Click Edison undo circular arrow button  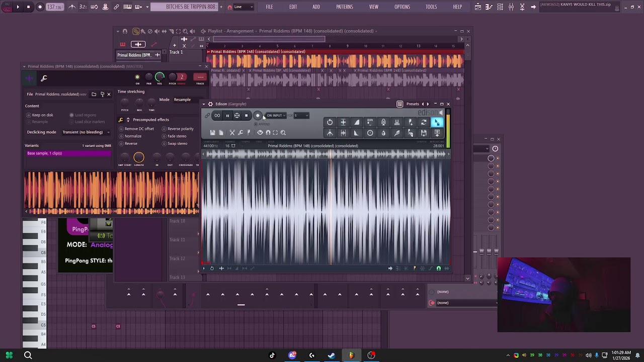pos(330,122)
